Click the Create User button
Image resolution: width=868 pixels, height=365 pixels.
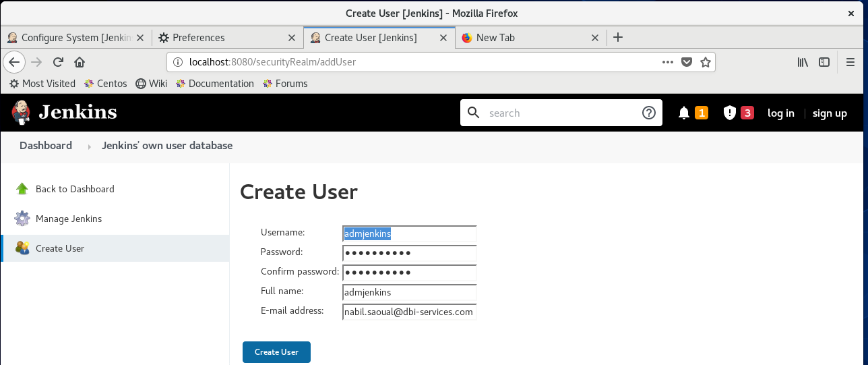276,352
